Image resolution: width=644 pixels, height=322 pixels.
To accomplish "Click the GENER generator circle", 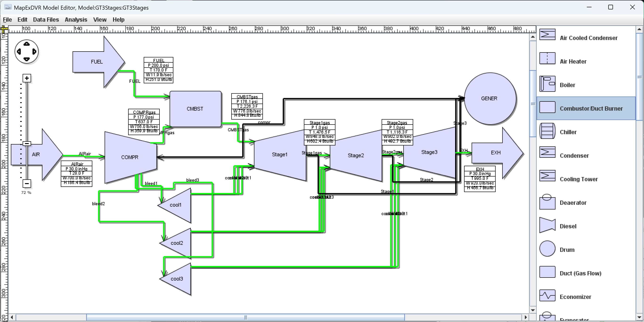I will coord(490,98).
